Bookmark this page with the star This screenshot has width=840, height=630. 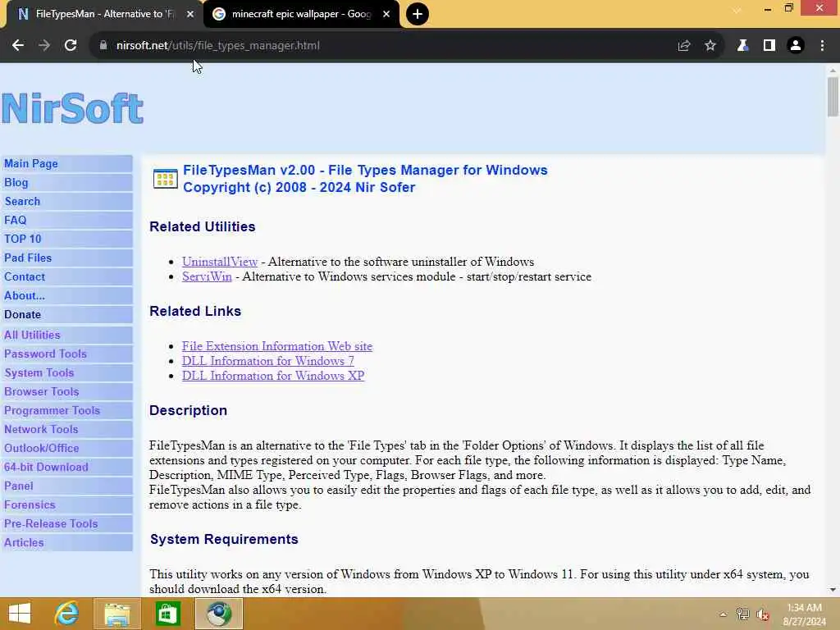710,46
